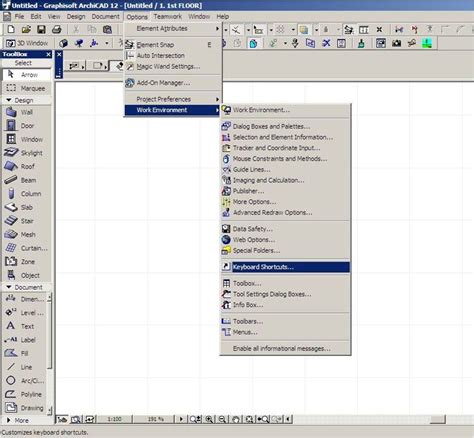Open Toolbars customization entry

285,321
